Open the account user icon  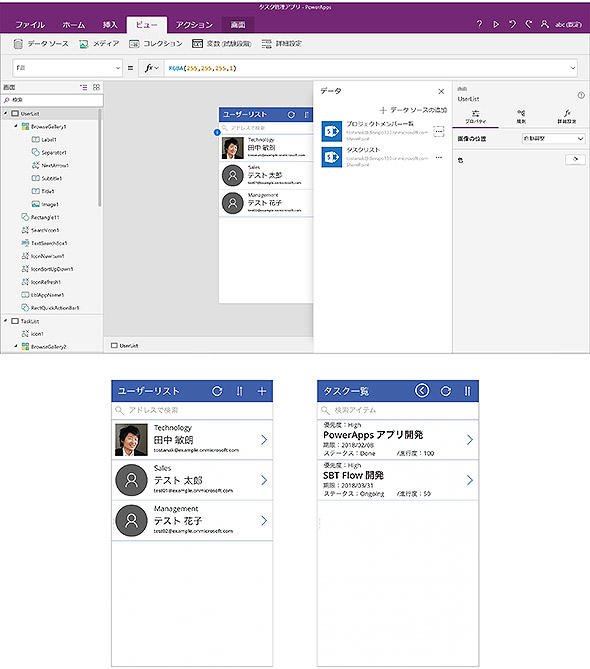point(545,24)
